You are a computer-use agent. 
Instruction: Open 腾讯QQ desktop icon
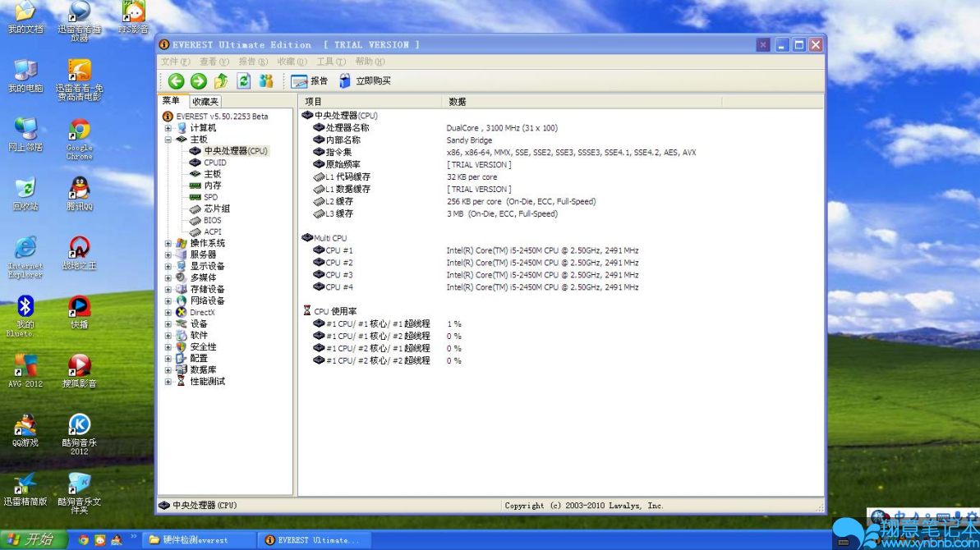coord(80,194)
